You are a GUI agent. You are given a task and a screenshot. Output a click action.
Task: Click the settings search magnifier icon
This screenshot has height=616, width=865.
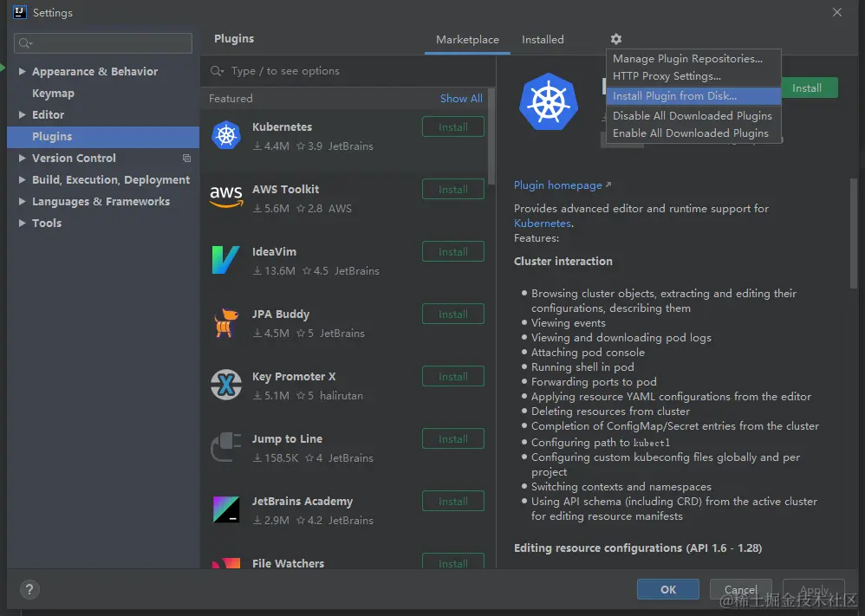[25, 43]
